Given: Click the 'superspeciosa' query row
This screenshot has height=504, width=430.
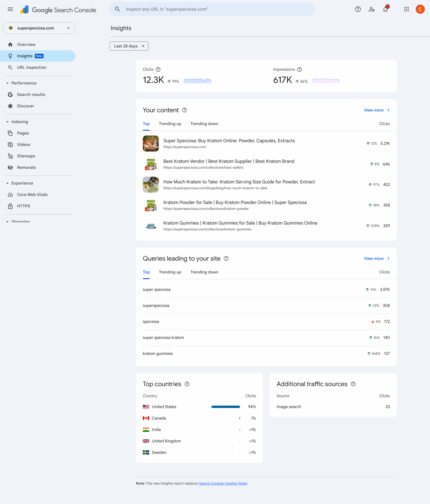Looking at the screenshot, I should coord(266,306).
